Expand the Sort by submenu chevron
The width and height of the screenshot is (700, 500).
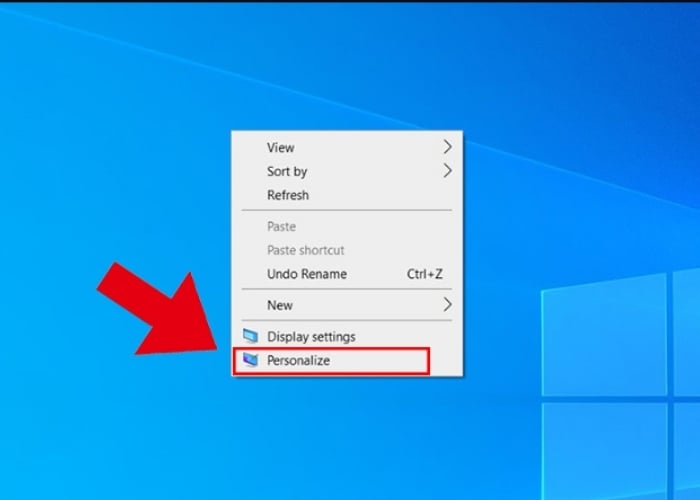[447, 171]
